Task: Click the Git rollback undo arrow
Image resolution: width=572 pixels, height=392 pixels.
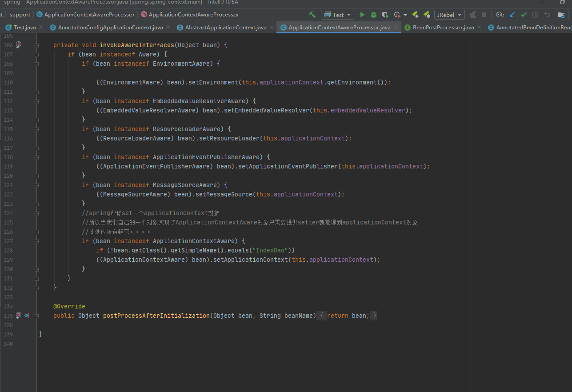Action: (547, 15)
